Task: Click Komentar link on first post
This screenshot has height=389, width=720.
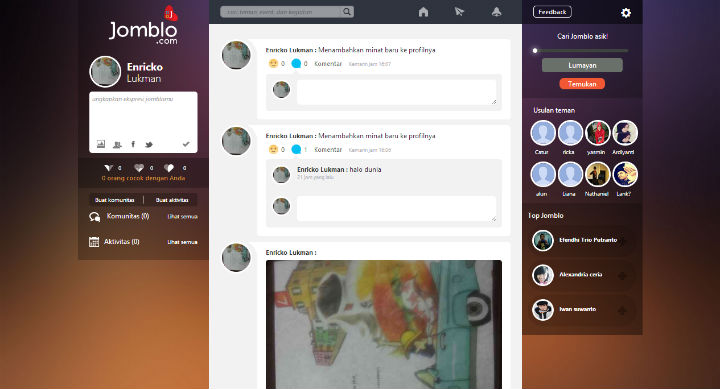Action: 328,64
